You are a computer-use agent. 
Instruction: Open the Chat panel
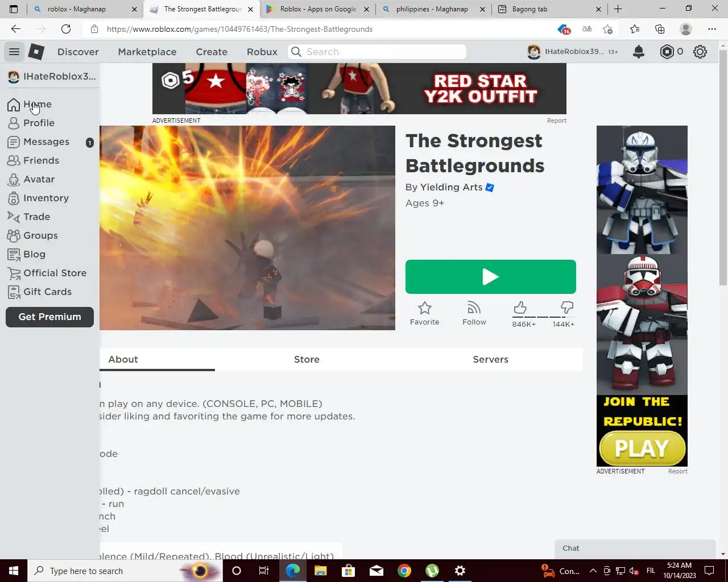click(x=635, y=549)
